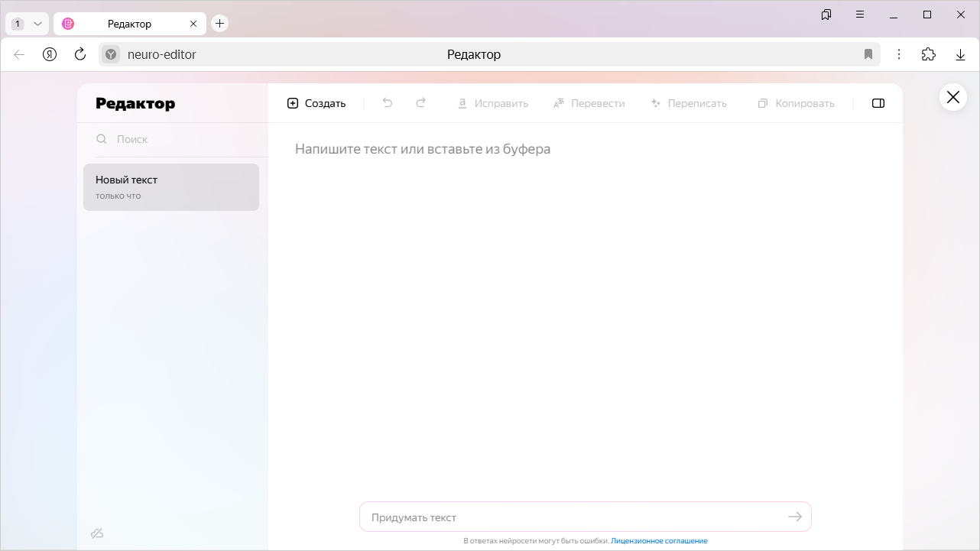Close the Редактор overlay with X

pyautogui.click(x=952, y=97)
